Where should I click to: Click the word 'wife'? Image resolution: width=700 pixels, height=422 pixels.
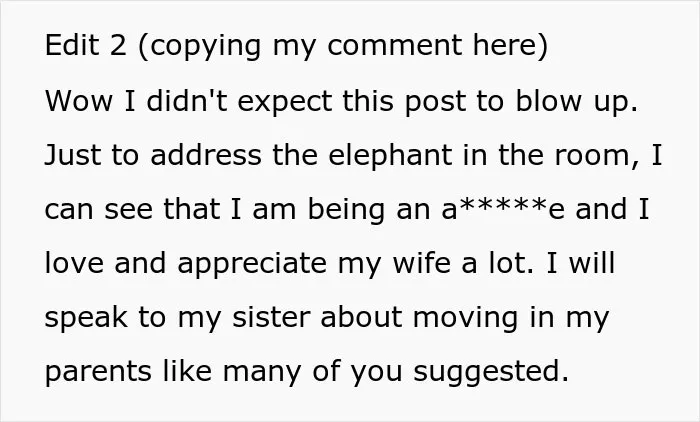point(422,263)
